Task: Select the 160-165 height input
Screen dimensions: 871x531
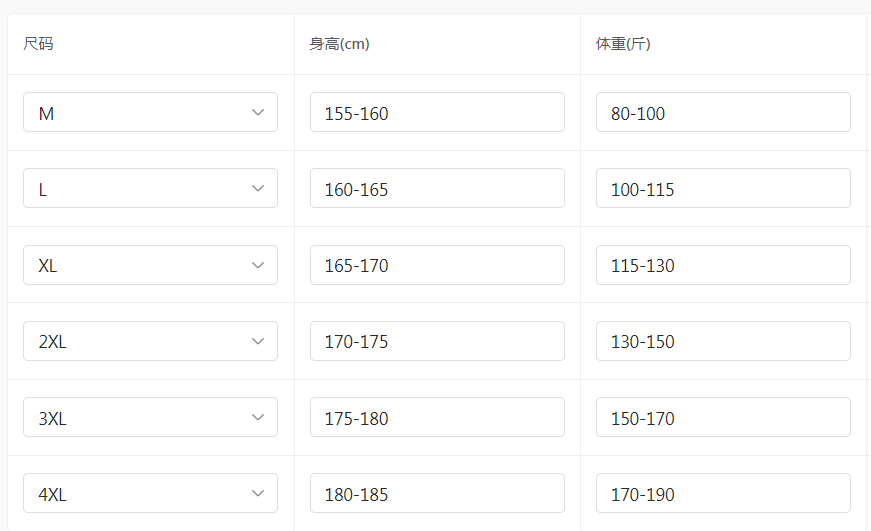Action: click(x=437, y=189)
